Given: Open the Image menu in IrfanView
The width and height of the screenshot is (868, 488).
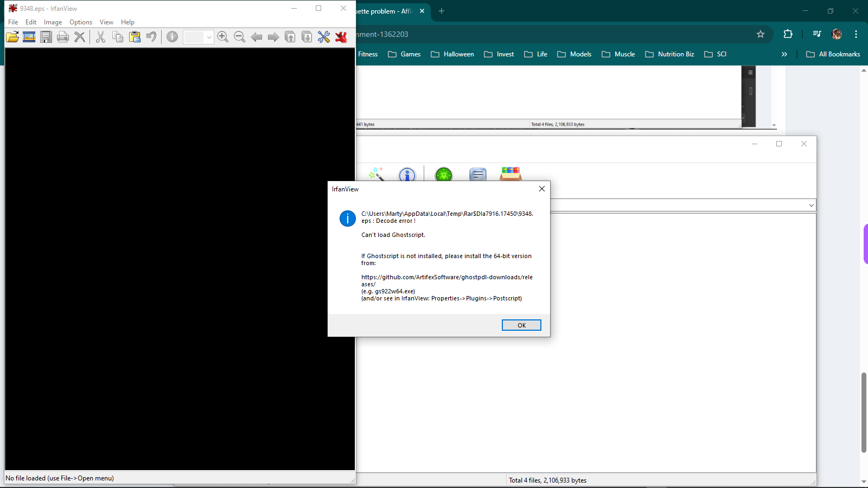Looking at the screenshot, I should 53,22.
